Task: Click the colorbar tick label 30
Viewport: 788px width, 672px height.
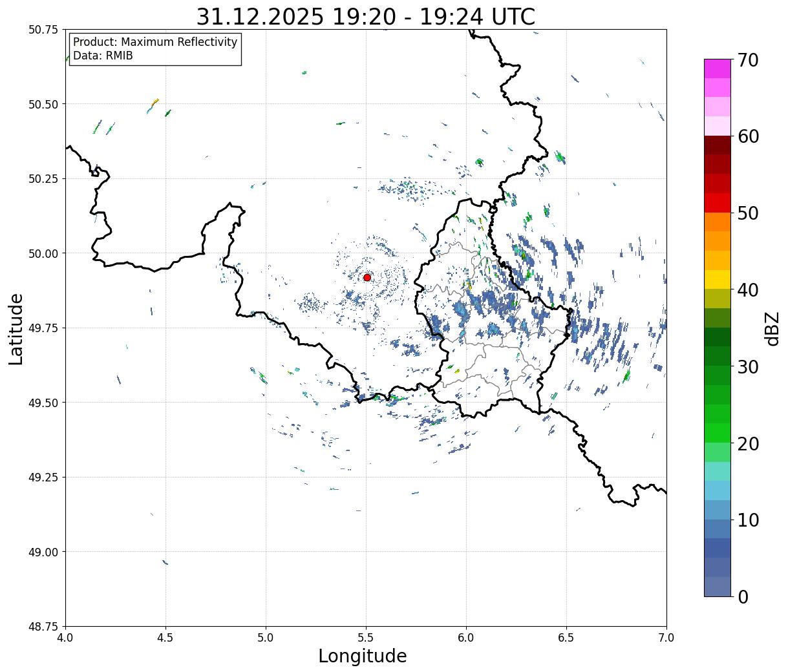Action: (748, 367)
